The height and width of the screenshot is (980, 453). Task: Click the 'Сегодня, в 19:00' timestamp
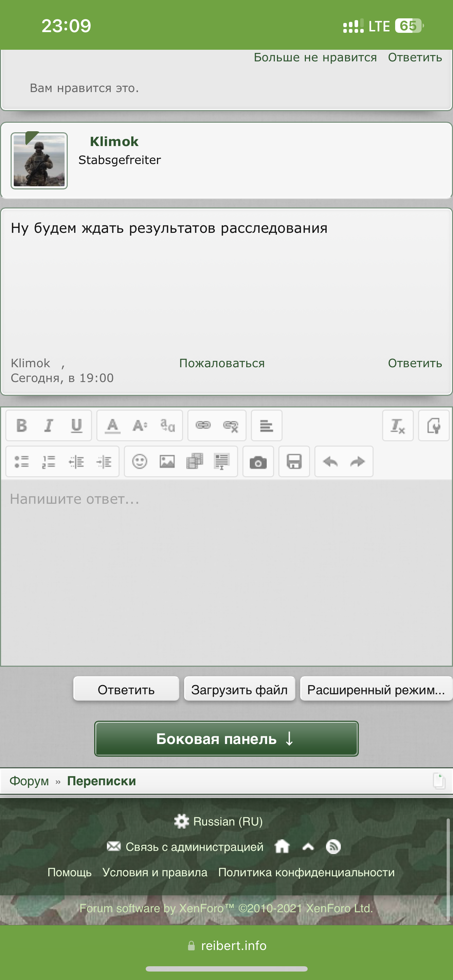[62, 378]
